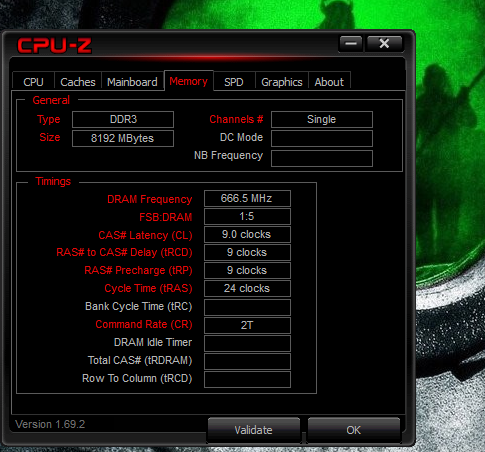The height and width of the screenshot is (452, 485).
Task: Click the empty DRAM Idle Timer field
Action: click(247, 343)
